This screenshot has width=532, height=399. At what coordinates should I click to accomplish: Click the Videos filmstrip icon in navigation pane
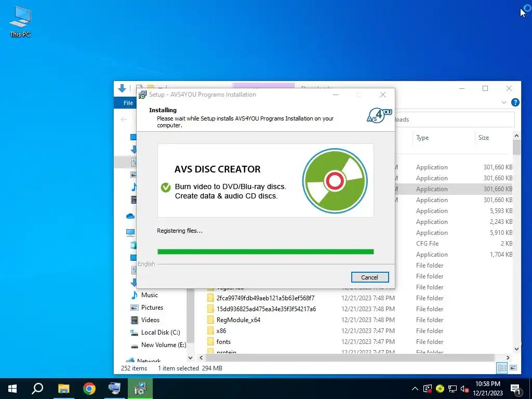pyautogui.click(x=135, y=320)
